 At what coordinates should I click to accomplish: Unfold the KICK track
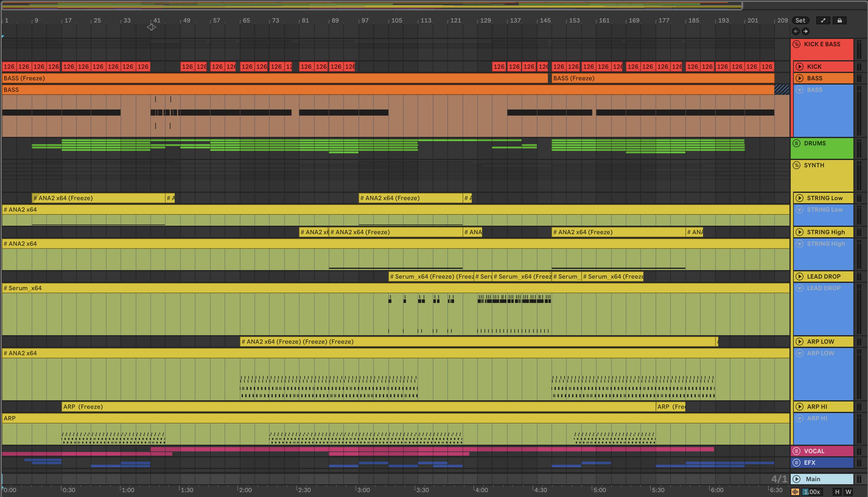pyautogui.click(x=799, y=67)
